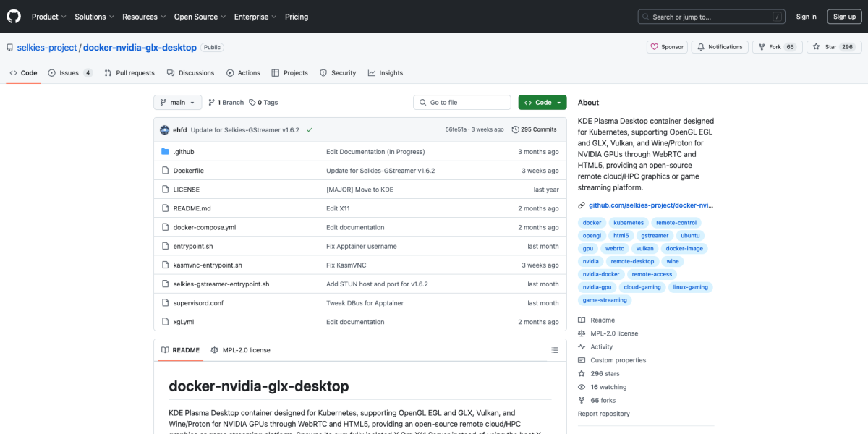
Task: Open the main branch selector dropdown
Action: coord(177,102)
